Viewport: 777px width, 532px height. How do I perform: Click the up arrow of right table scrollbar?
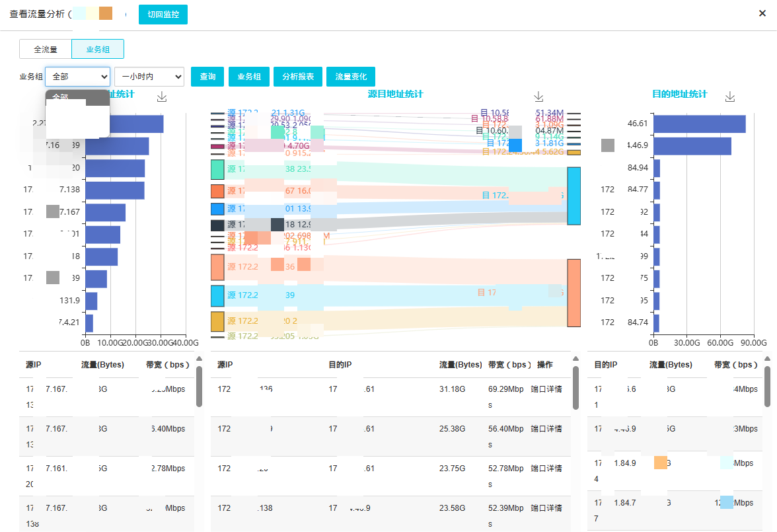(x=767, y=358)
